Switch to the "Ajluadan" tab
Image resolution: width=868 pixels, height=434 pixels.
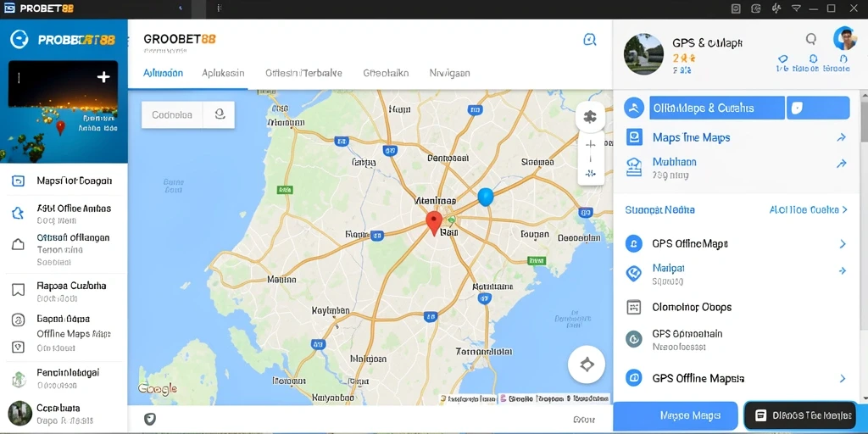(x=164, y=73)
